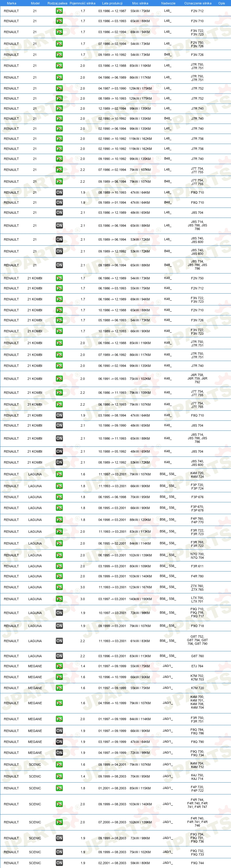Click diesel ON icon in 21 L48_ F8Q 710 row
The height and width of the screenshot is (868, 231).
[59, 192]
